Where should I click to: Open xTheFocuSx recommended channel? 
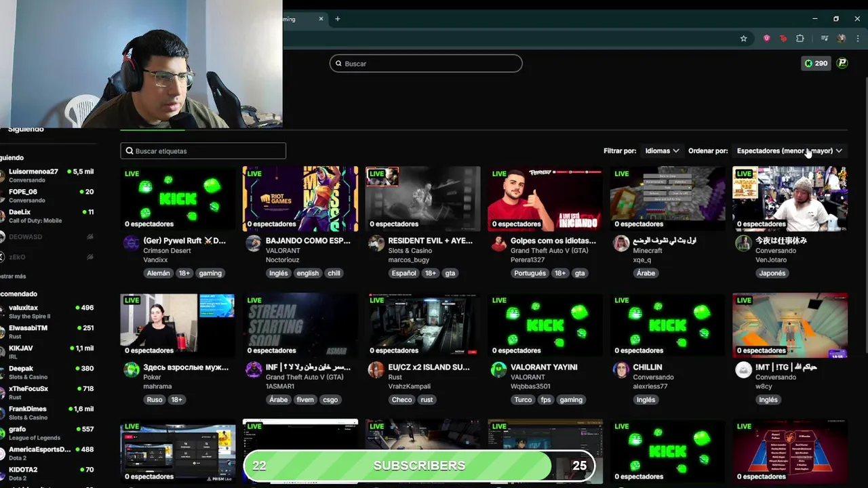[x=47, y=392]
